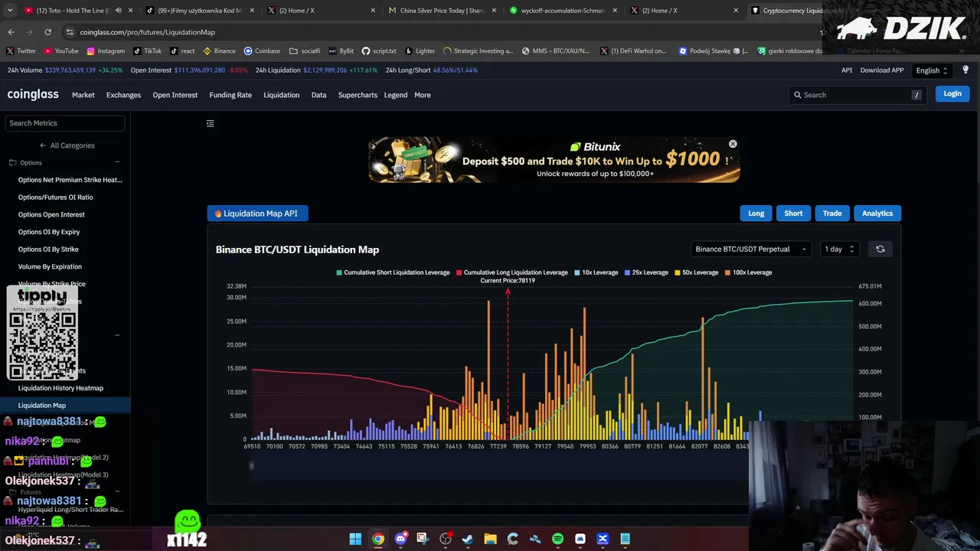Viewport: 980px width, 551px height.
Task: Click the Liquidation Map API button
Action: point(257,214)
